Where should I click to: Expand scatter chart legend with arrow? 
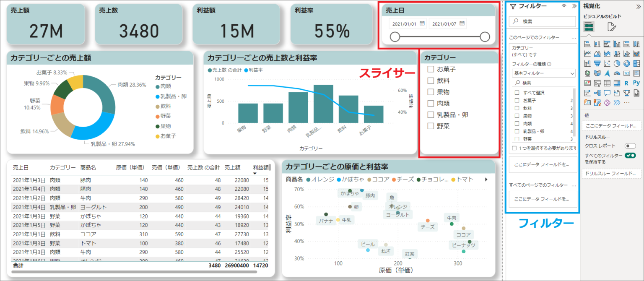[486, 180]
